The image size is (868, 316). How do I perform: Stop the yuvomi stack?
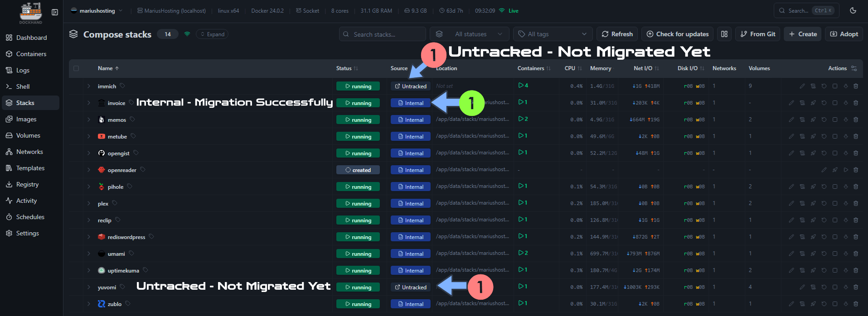[x=835, y=287]
